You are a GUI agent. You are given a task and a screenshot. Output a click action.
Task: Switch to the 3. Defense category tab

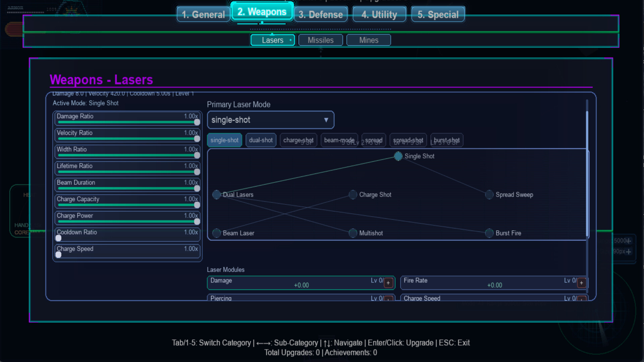pos(321,14)
